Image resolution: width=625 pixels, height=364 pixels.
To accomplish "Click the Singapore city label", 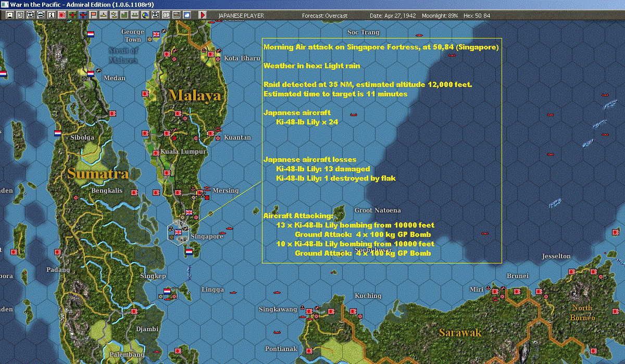I will click(207, 236).
